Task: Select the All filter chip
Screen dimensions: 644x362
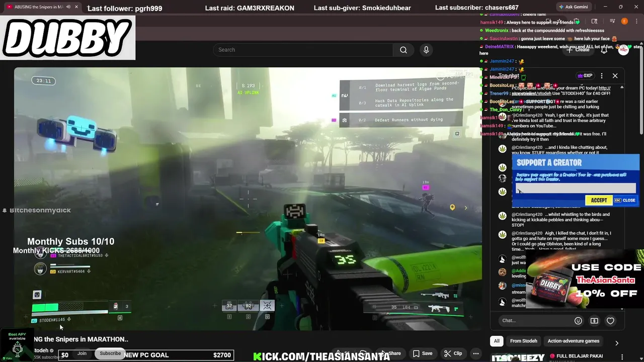Action: (497, 341)
